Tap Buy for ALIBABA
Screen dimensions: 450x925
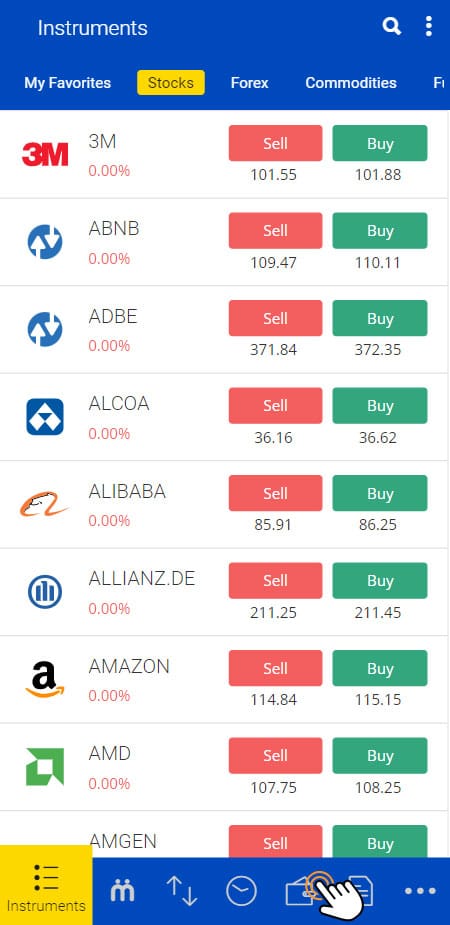380,493
